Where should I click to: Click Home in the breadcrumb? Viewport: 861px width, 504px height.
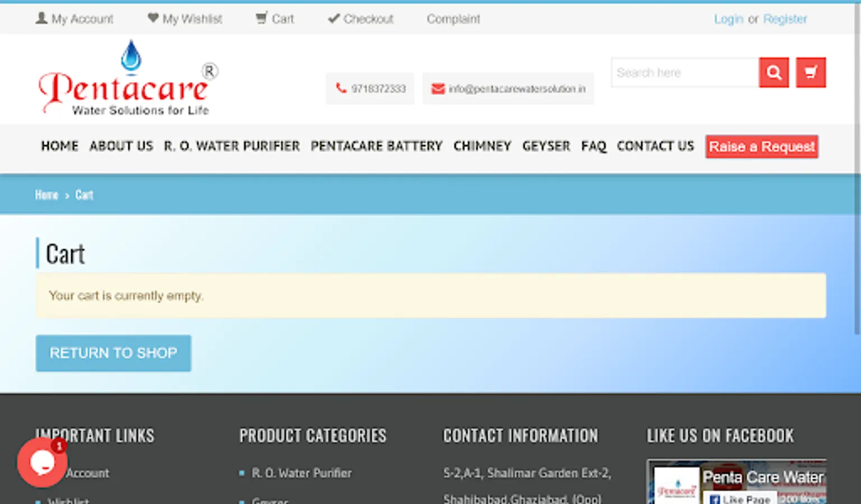pos(47,195)
